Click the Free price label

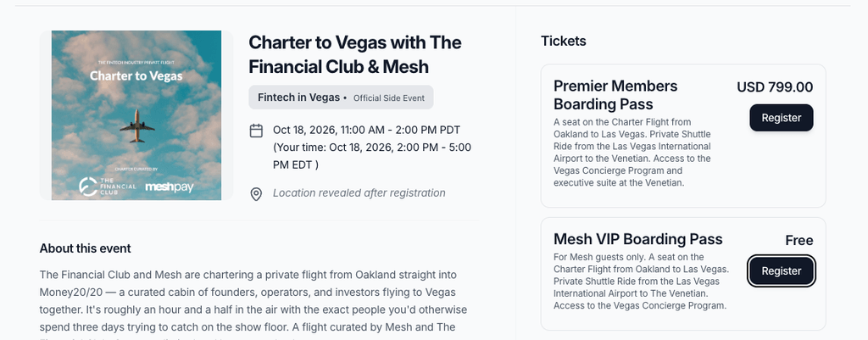pos(799,240)
